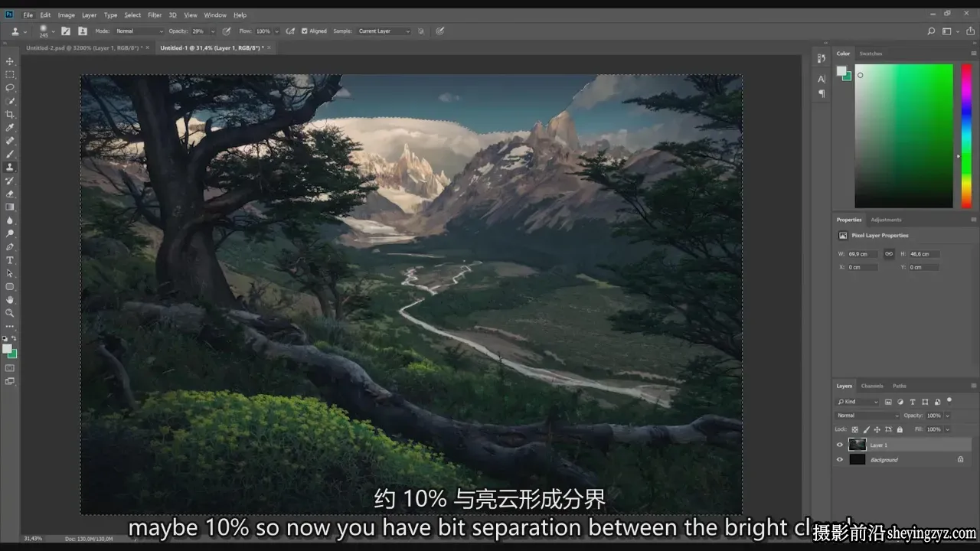Screen dimensions: 980x551
Task: Uncheck the Aligned checkbox
Action: 305,31
